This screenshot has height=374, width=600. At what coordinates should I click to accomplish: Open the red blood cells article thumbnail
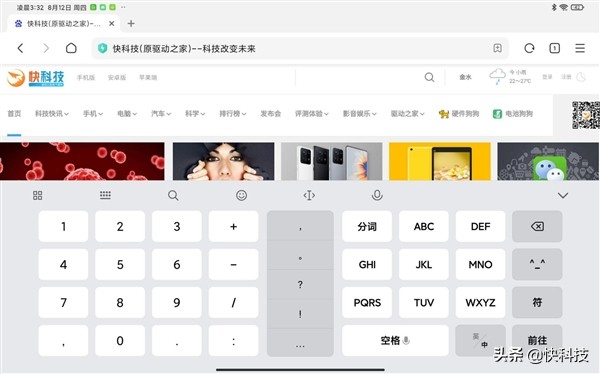[x=82, y=161]
